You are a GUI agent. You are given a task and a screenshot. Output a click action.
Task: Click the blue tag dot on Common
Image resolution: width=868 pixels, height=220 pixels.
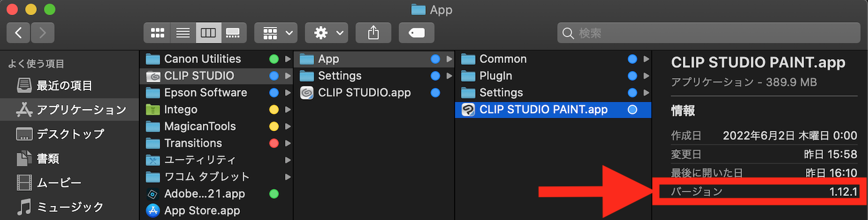[632, 59]
